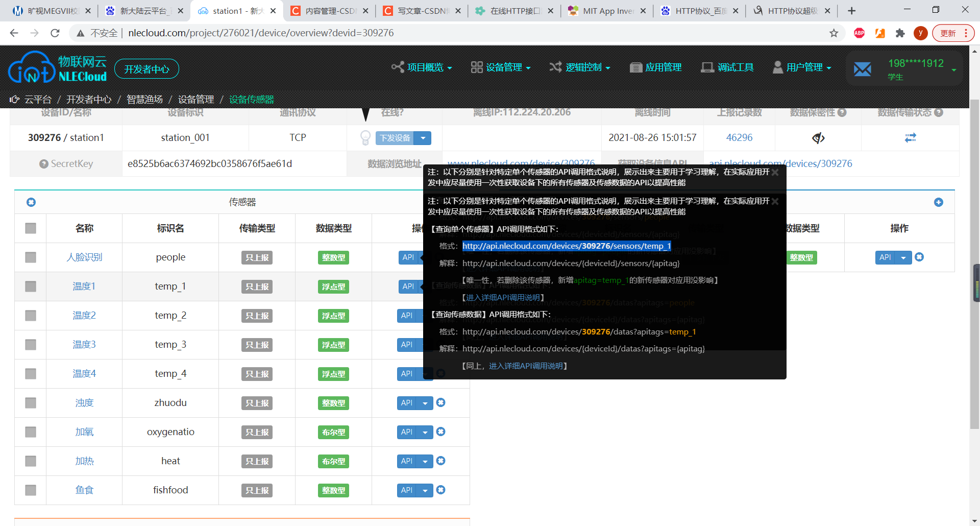Check the temp_4 sensor row

[x=31, y=374]
